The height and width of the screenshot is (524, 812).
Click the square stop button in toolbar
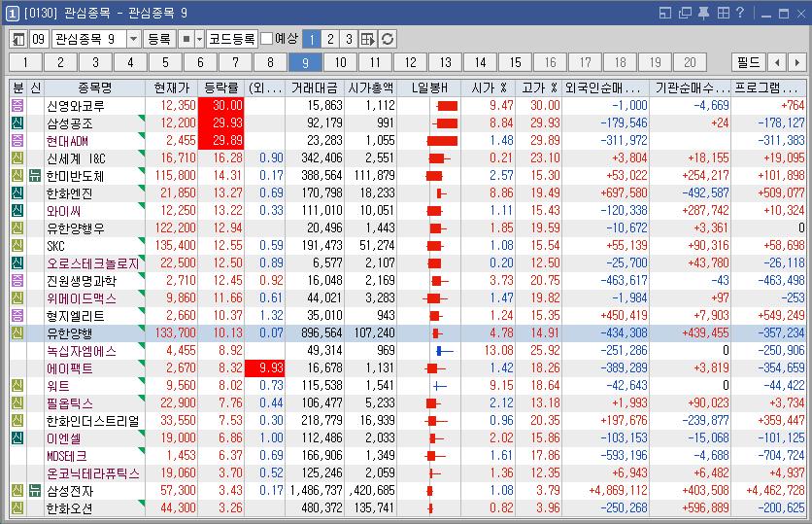coord(186,39)
